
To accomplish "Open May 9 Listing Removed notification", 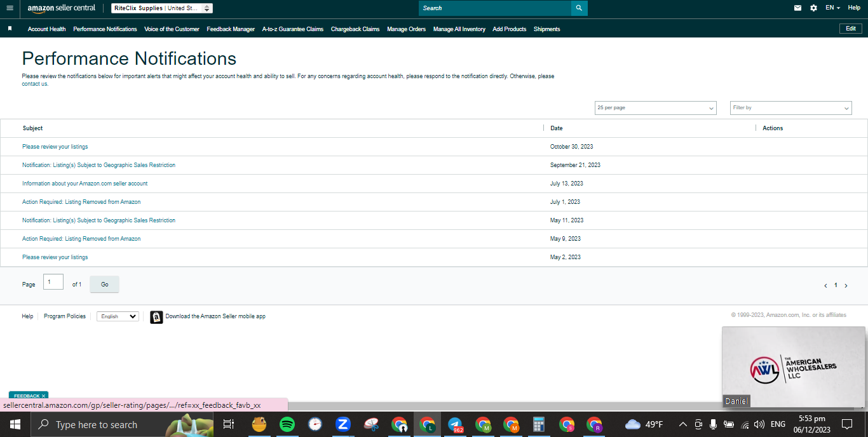I will pos(81,239).
